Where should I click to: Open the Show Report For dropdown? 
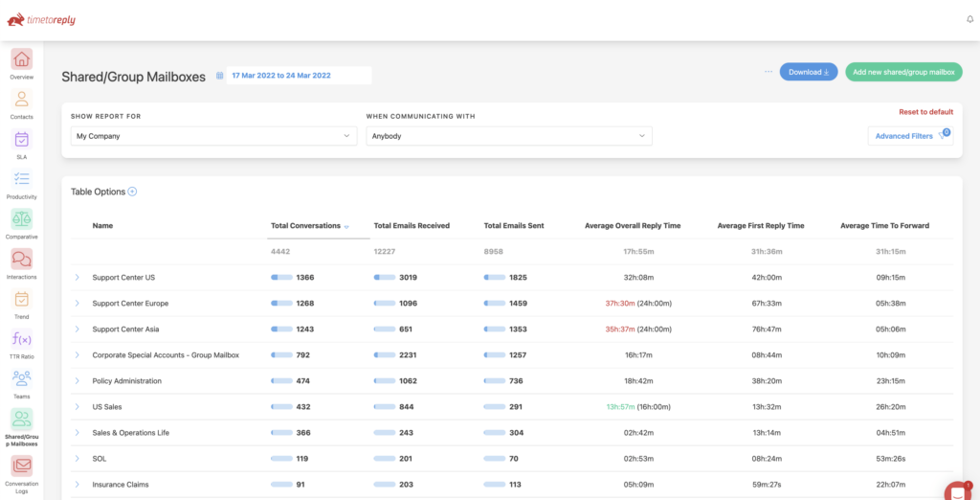pyautogui.click(x=213, y=136)
